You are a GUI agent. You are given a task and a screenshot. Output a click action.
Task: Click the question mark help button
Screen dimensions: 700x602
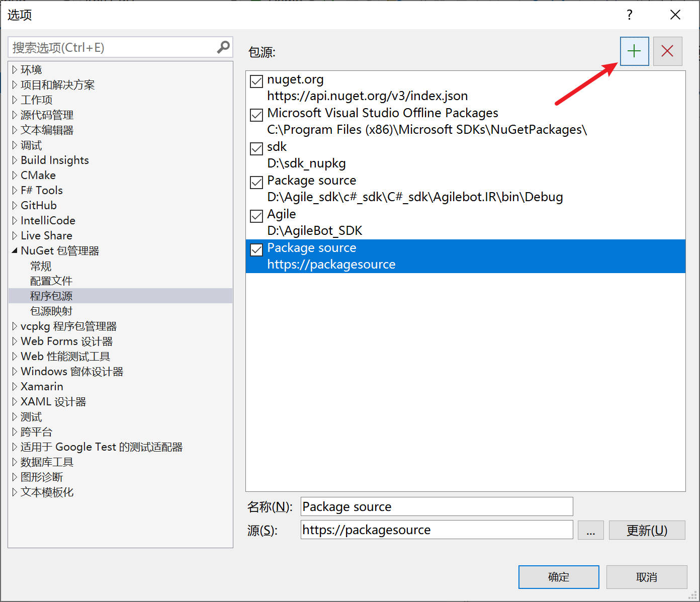pyautogui.click(x=629, y=15)
